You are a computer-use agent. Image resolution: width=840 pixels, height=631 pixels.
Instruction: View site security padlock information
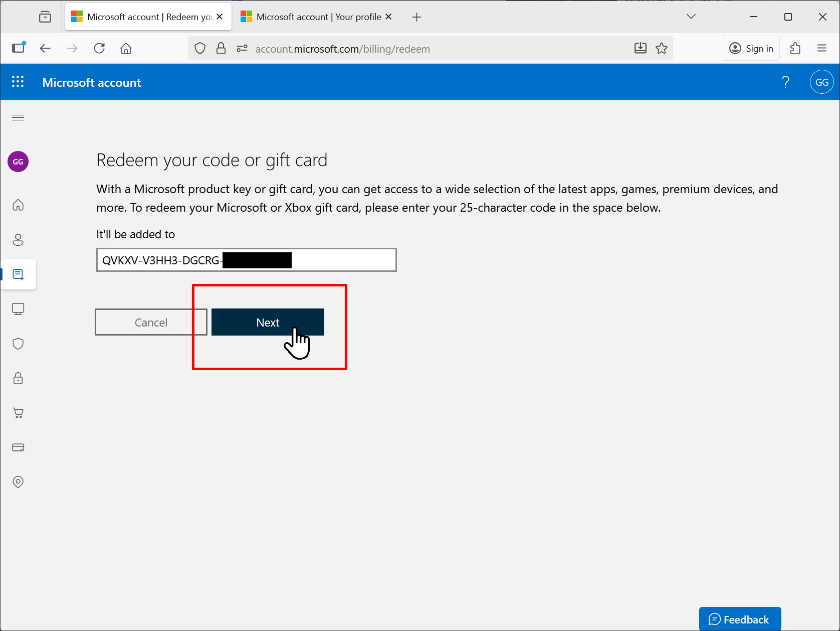click(x=221, y=49)
